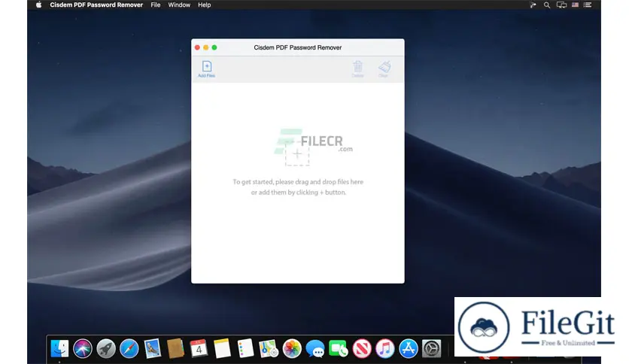Open System Preferences gear icon
This screenshot has width=629, height=364.
431,348
